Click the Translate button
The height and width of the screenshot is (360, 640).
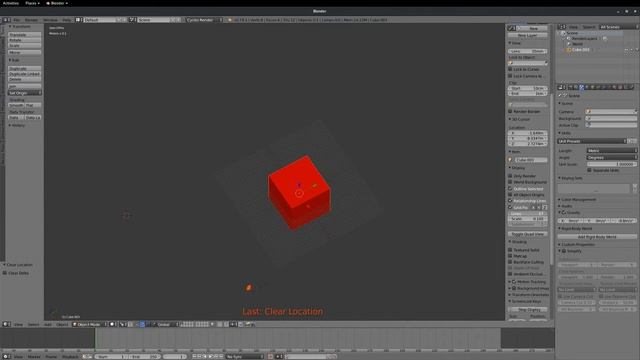[24, 35]
